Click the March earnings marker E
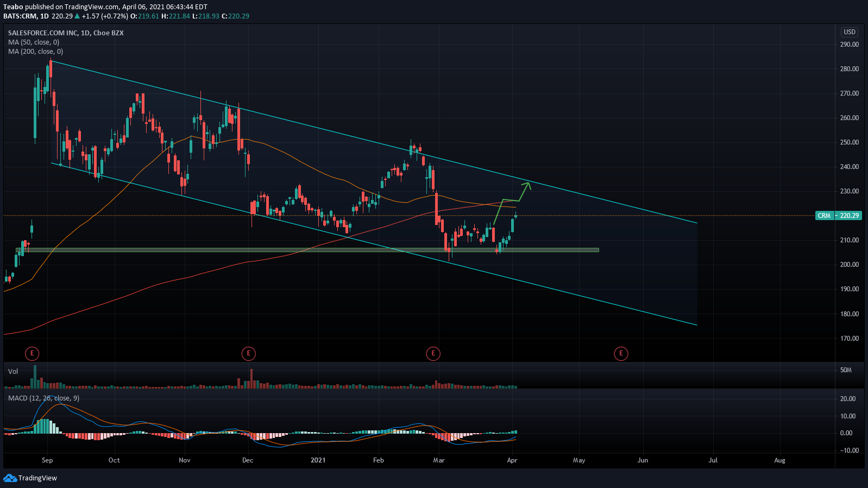868x488 pixels. click(x=433, y=354)
